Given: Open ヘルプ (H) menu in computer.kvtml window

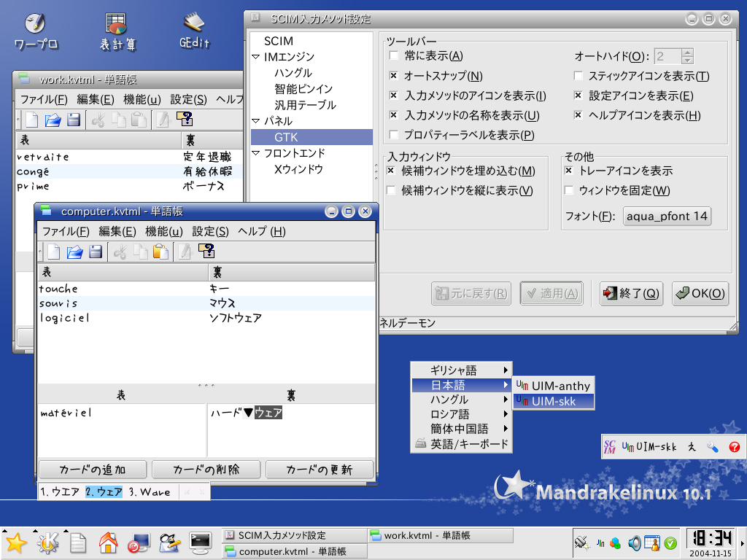Looking at the screenshot, I should pyautogui.click(x=262, y=231).
